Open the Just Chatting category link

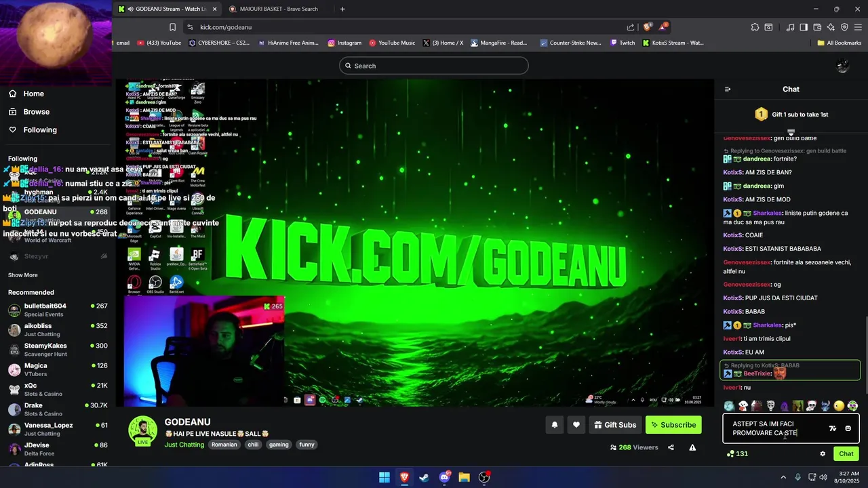click(184, 445)
